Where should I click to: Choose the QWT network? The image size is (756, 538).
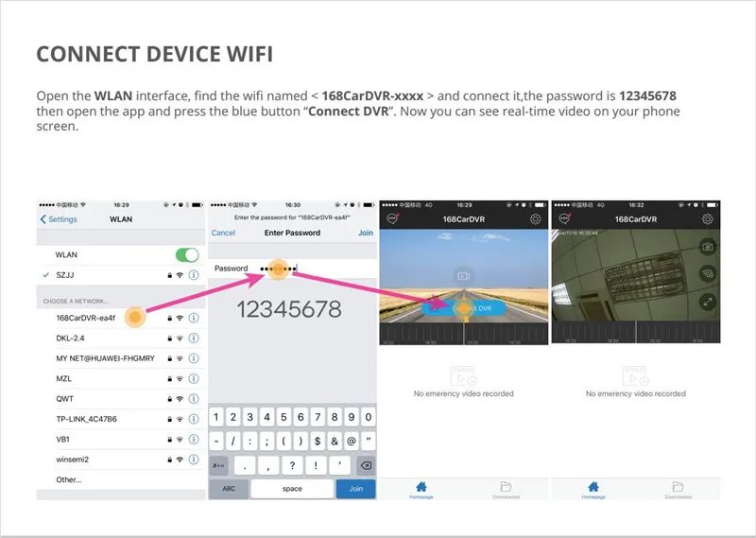point(121,399)
